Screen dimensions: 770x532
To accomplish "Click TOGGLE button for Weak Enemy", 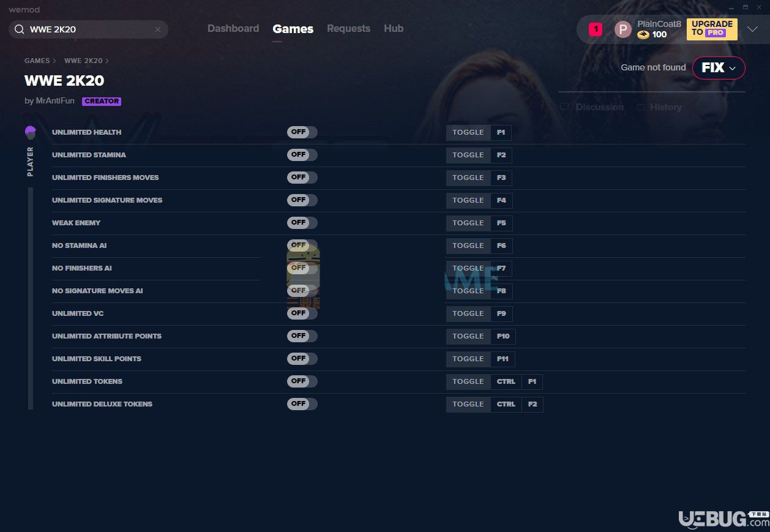I will click(468, 223).
